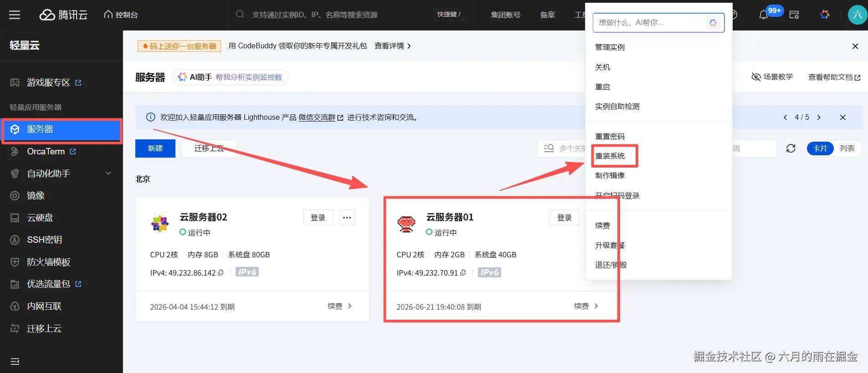Switch to 卡片 card view
Image resolution: width=868 pixels, height=373 pixels.
click(820, 148)
